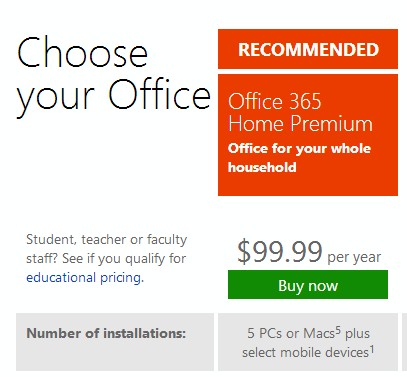
Task: Click Office for your whole household subtitle
Action: [x=299, y=158]
